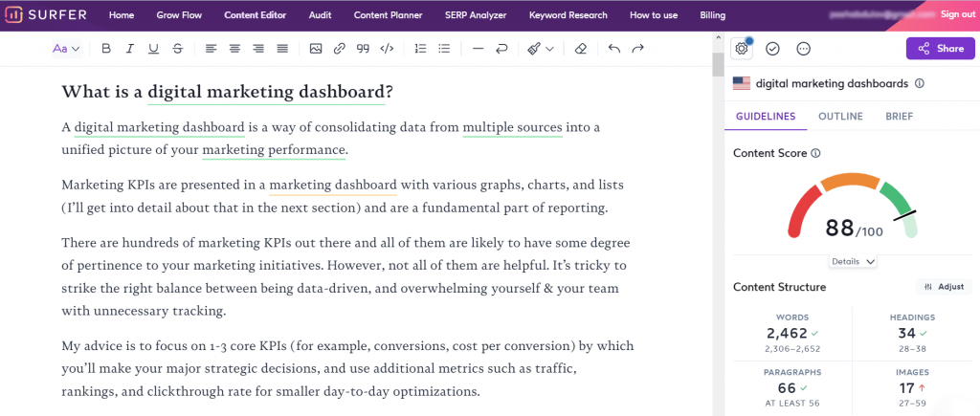Toggle bold formatting

(x=106, y=49)
